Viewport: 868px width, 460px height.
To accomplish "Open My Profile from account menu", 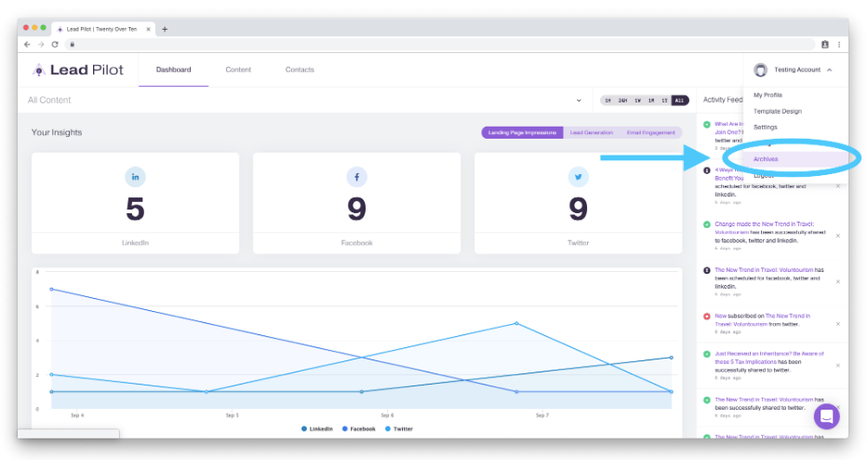I will click(768, 95).
